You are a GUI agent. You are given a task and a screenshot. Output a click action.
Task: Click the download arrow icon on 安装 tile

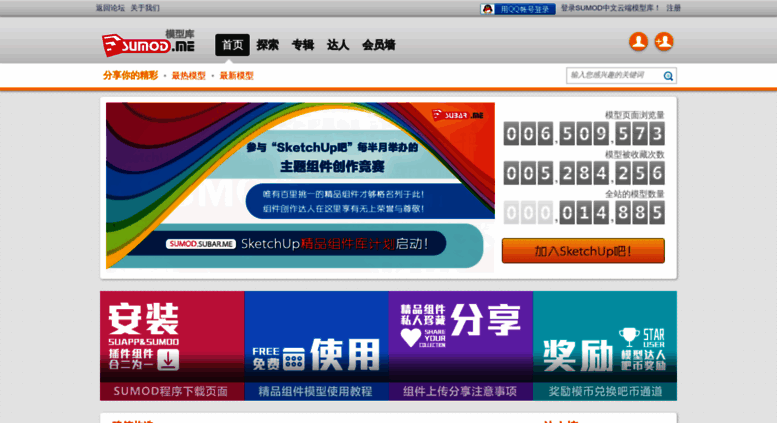tap(168, 360)
